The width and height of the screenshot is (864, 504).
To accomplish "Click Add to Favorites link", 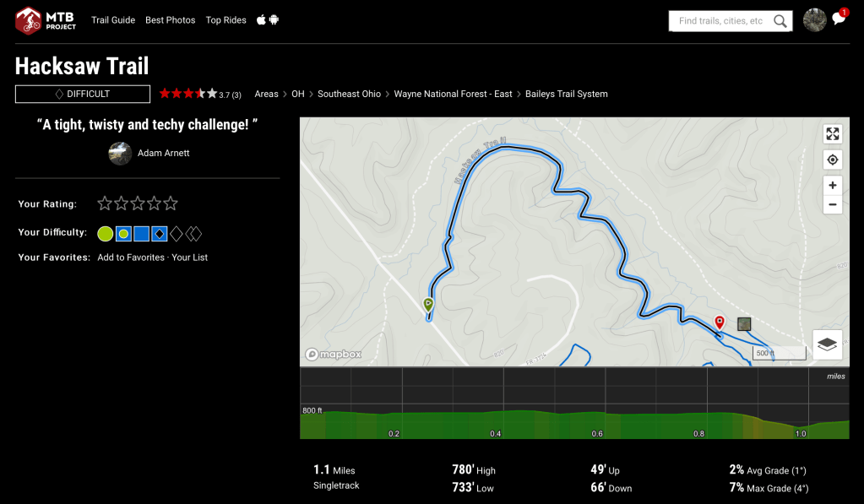I will click(x=131, y=257).
